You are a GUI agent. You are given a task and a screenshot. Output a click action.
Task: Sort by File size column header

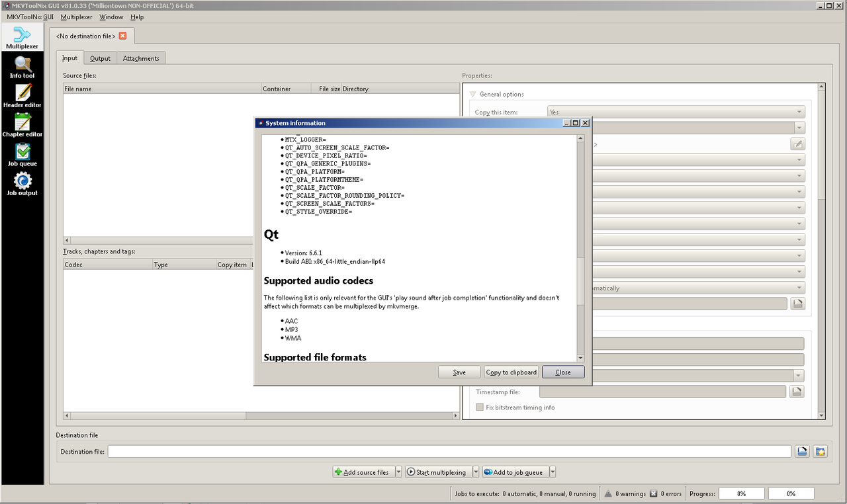[326, 89]
